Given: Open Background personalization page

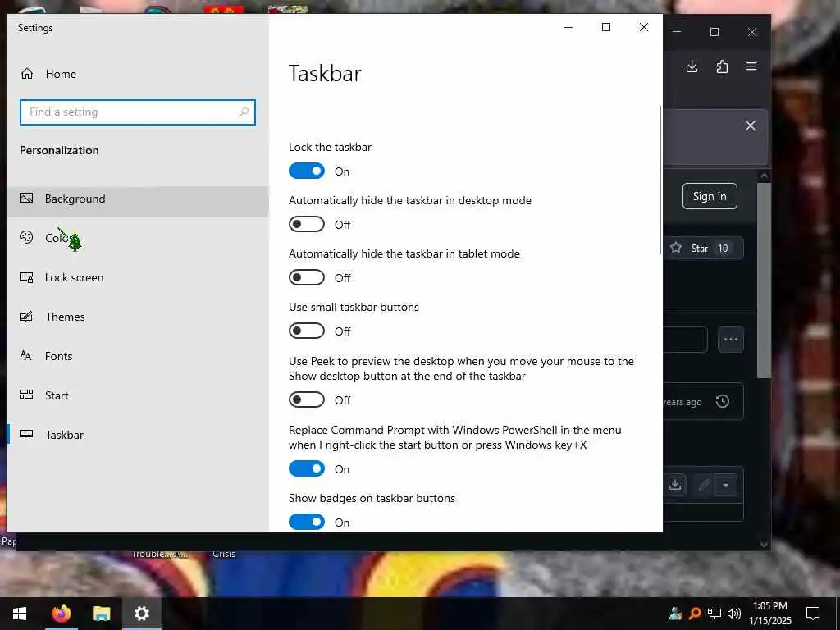Looking at the screenshot, I should (x=138, y=199).
